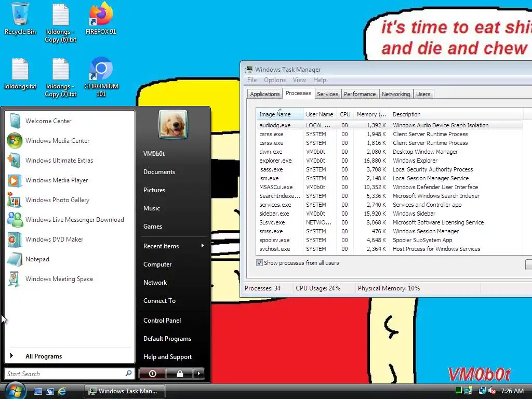Open Connect To link
Viewport: 532px width, 399px height.
173,301
